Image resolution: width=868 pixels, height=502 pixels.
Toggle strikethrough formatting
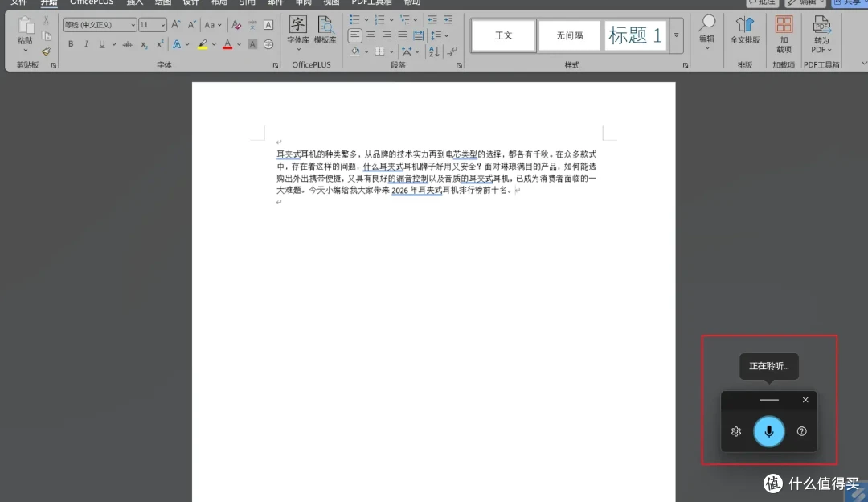pyautogui.click(x=127, y=43)
